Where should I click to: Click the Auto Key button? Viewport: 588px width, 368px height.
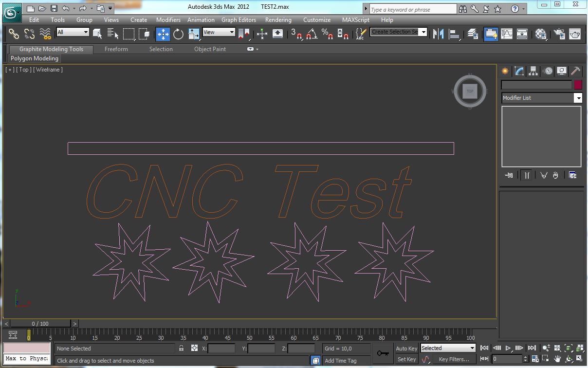[406, 348]
